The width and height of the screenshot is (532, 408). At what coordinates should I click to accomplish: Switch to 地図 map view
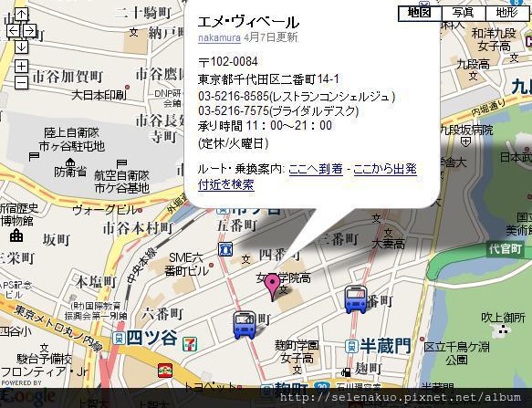(420, 14)
